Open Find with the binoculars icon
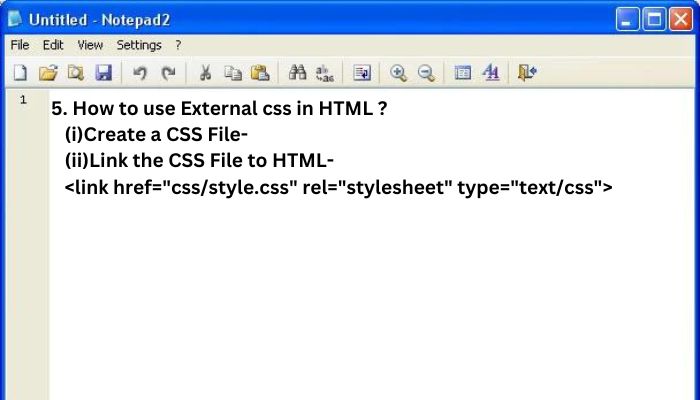 pos(297,72)
